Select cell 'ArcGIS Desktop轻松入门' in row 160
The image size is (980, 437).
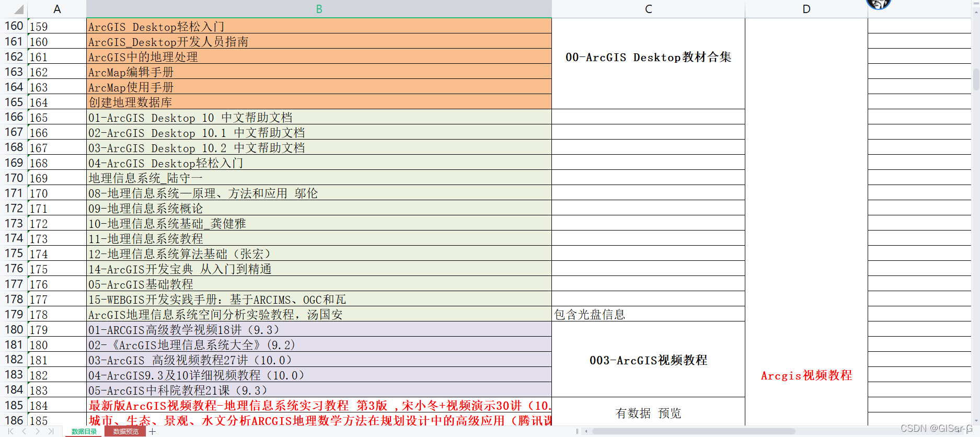(x=319, y=26)
